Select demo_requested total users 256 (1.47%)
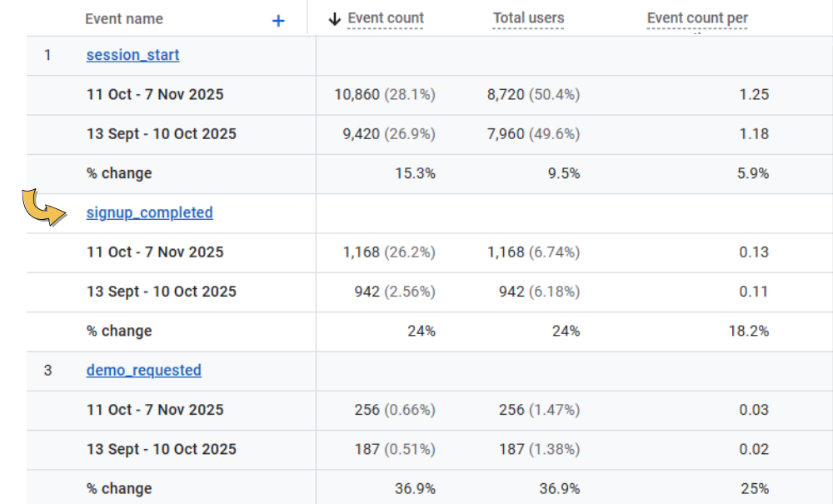Viewport: 833px width, 504px height. (x=539, y=410)
